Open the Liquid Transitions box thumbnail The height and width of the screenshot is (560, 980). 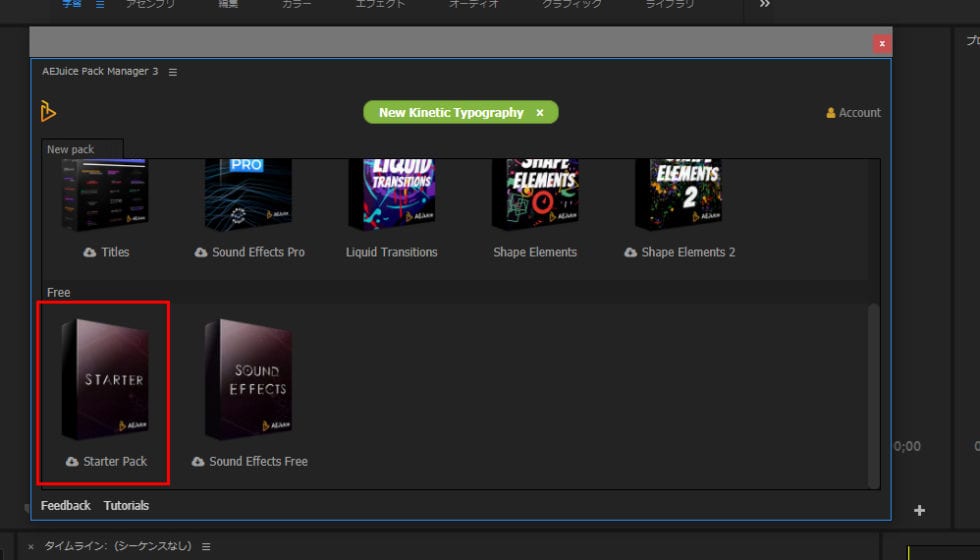392,194
